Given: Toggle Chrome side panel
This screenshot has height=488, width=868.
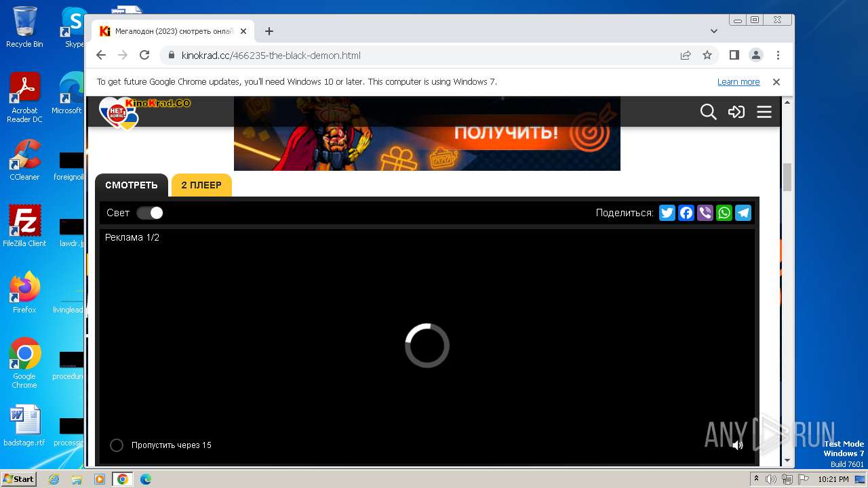Looking at the screenshot, I should click(734, 56).
